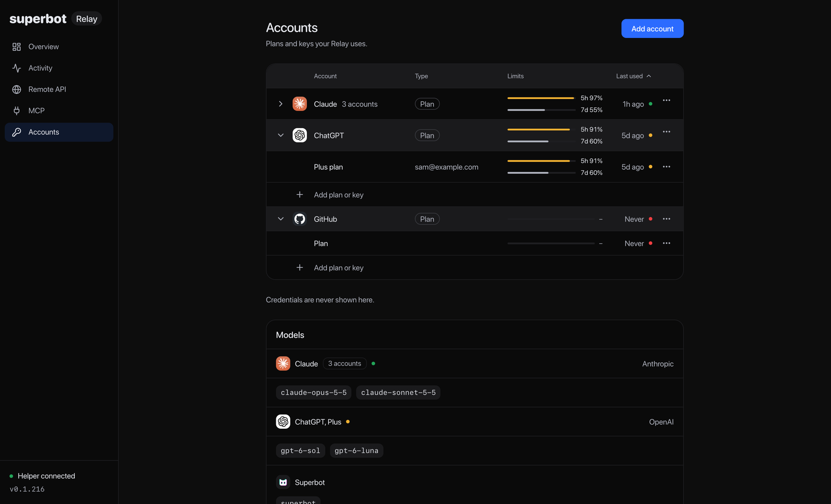Click the 3 accounts badge in Models
The width and height of the screenshot is (831, 504).
pyautogui.click(x=345, y=363)
